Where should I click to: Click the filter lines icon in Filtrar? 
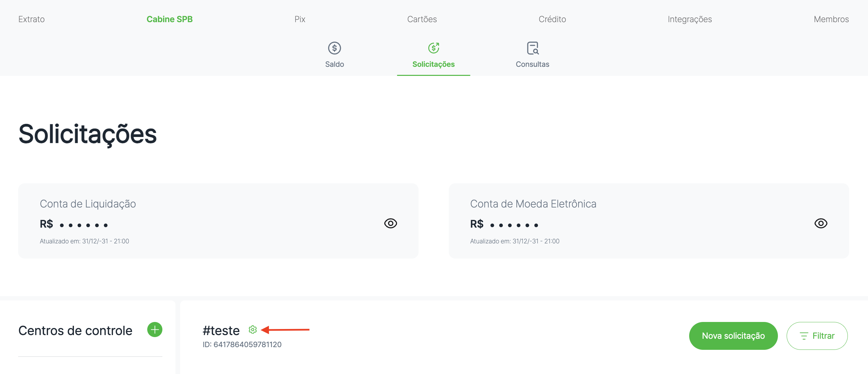[x=804, y=336]
